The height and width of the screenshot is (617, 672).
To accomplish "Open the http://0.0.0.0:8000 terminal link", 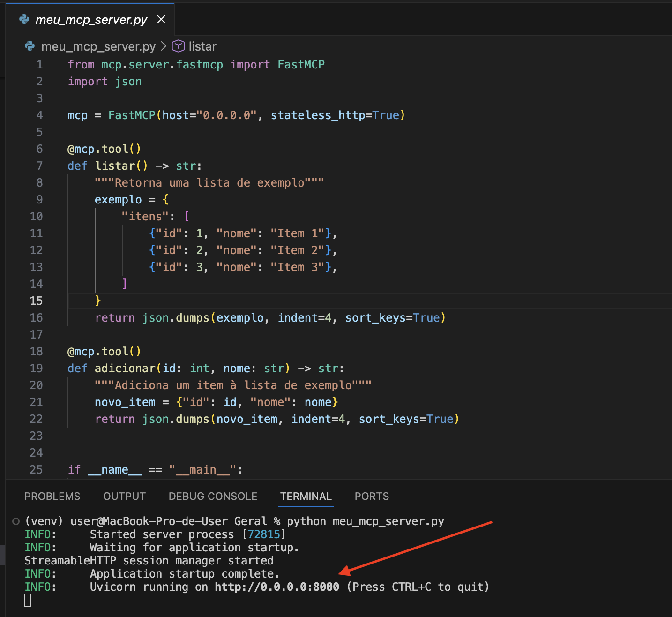I will 277,587.
